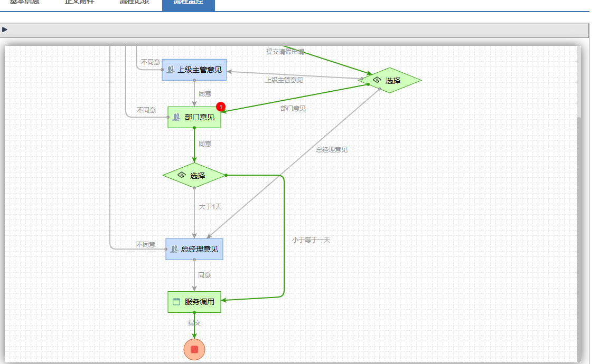This screenshot has height=364, width=609.
Task: Click the 提交 label above end node
Action: click(x=194, y=322)
